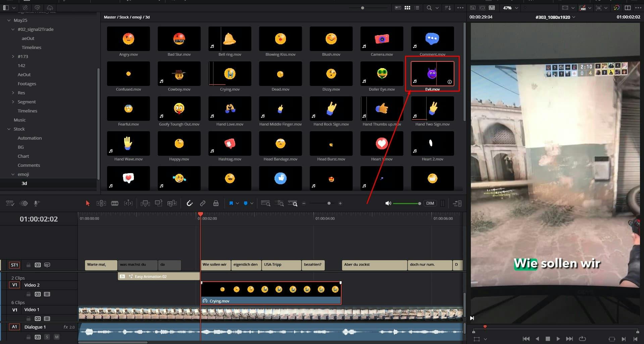This screenshot has width=644, height=344.
Task: Switch media pool to metadata view
Action: [x=398, y=8]
